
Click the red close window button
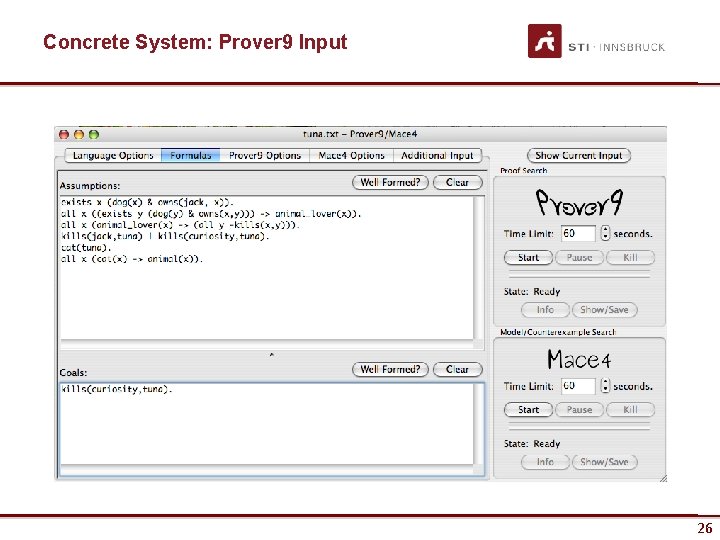point(64,135)
